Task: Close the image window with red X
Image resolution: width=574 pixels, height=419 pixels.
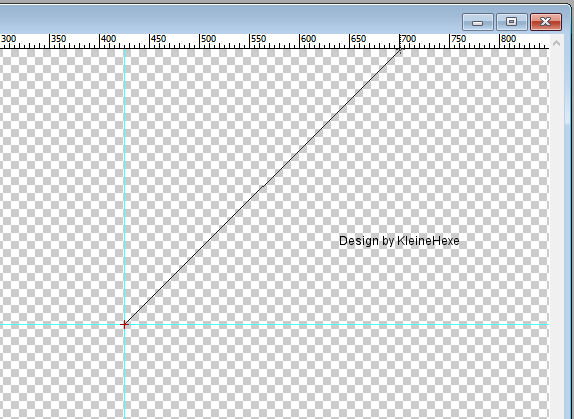Action: [x=545, y=22]
